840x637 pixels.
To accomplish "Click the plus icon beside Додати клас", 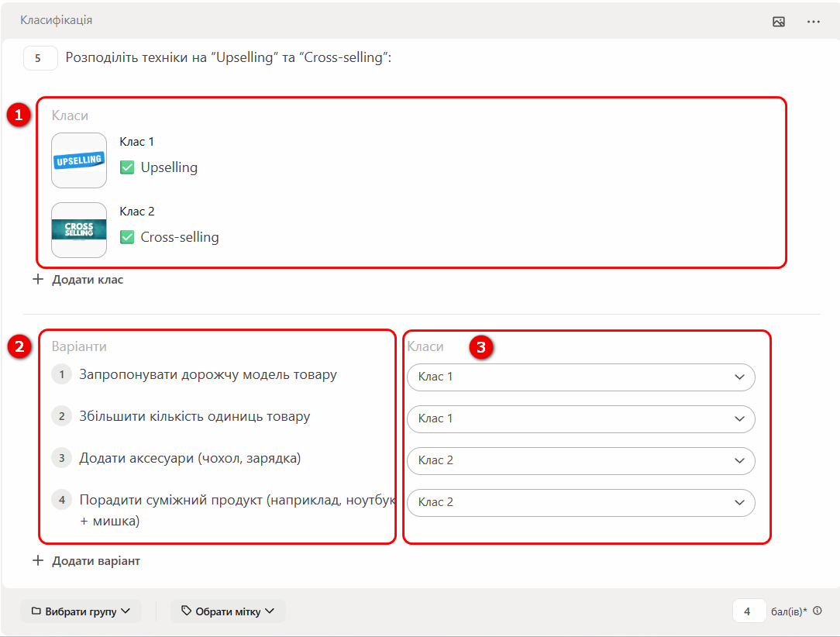I will pos(38,280).
